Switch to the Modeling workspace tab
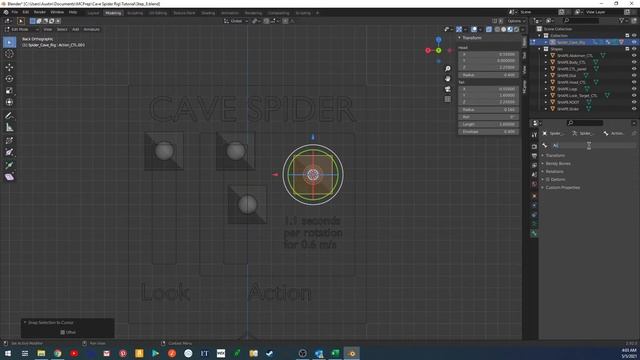This screenshot has width=640, height=360. point(113,13)
